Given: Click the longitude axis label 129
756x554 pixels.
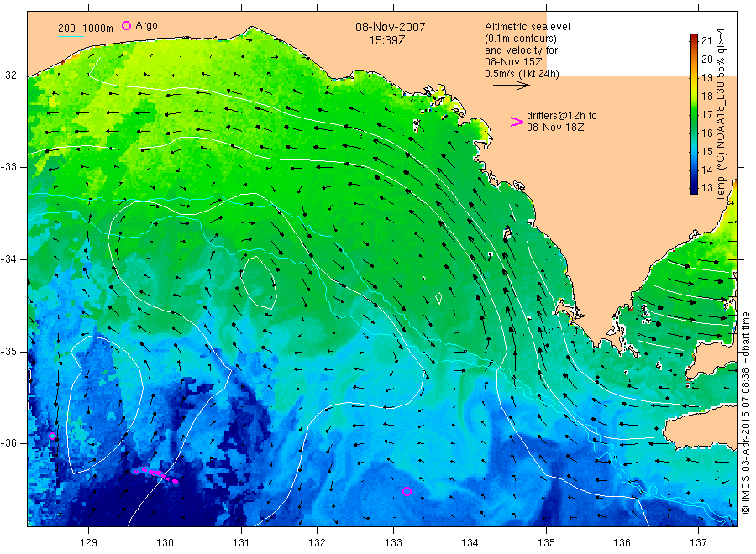Looking at the screenshot, I should 89,543.
